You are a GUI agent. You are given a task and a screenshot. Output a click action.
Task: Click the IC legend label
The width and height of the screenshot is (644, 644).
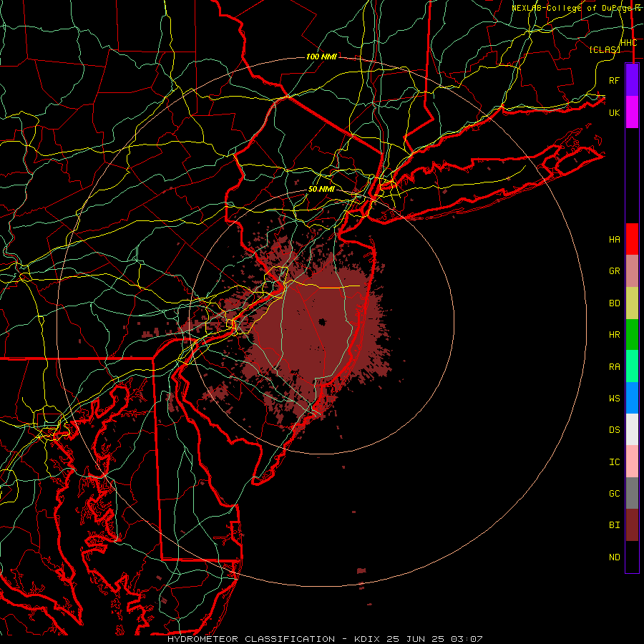pos(615,462)
